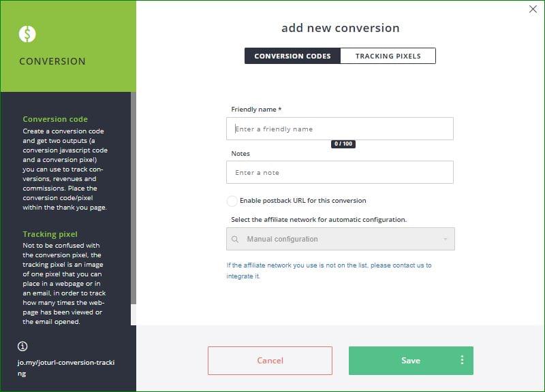Image resolution: width=545 pixels, height=392 pixels.
Task: Click the 0 / 100 character counter badge
Action: (343, 144)
